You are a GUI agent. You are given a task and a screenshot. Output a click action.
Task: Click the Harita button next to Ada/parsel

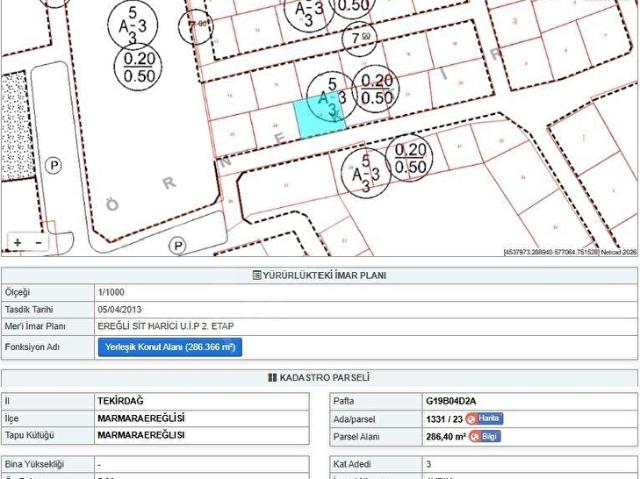[484, 418]
